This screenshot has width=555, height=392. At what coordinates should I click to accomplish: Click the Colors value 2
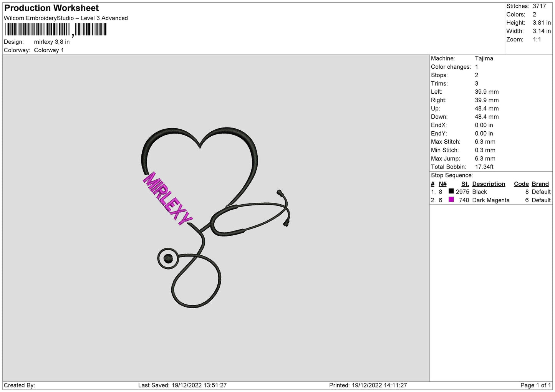(534, 15)
